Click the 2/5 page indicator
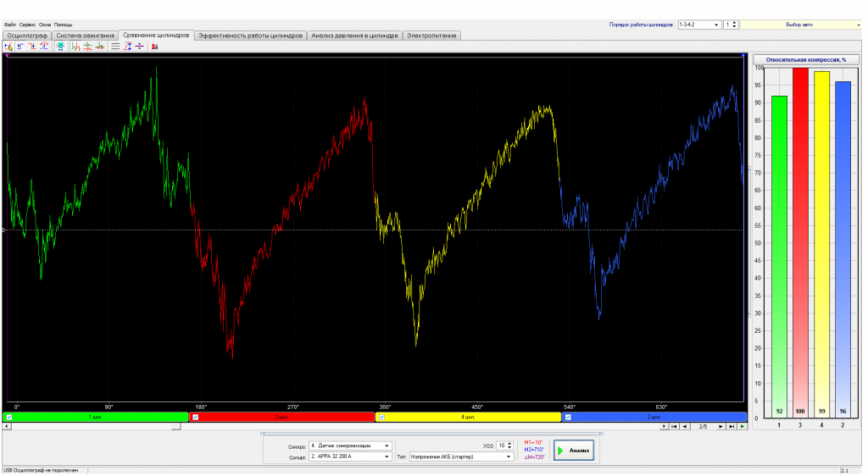The height and width of the screenshot is (476, 868). [x=703, y=426]
